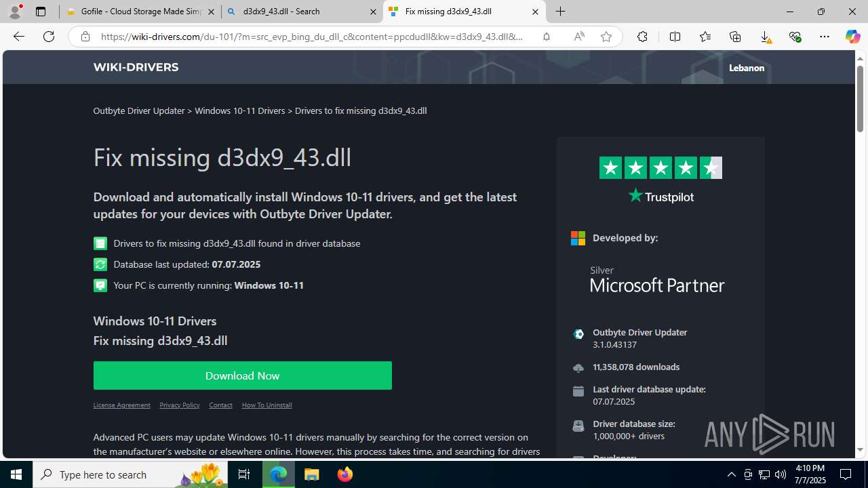Image resolution: width=868 pixels, height=488 pixels.
Task: Open Copilot icon in Edge toolbar
Action: click(x=852, y=37)
